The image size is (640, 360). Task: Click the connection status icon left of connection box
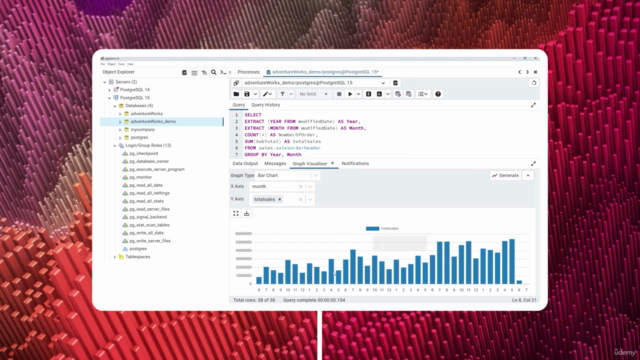pos(236,83)
